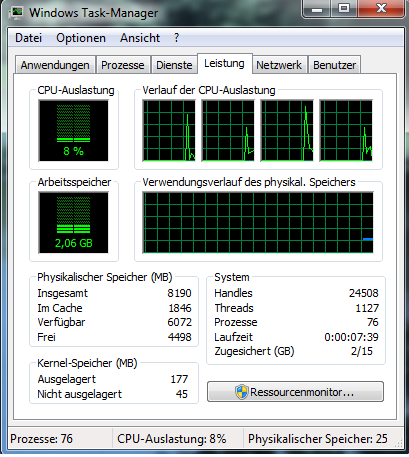Open the Datei menu

click(x=28, y=38)
